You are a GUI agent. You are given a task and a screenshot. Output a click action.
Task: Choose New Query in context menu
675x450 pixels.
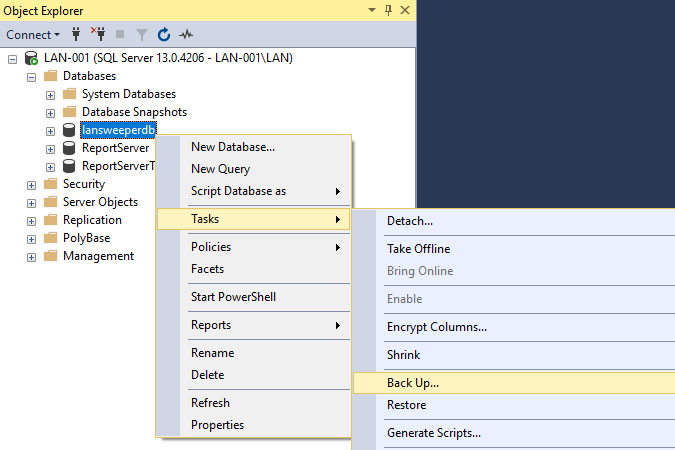click(220, 169)
